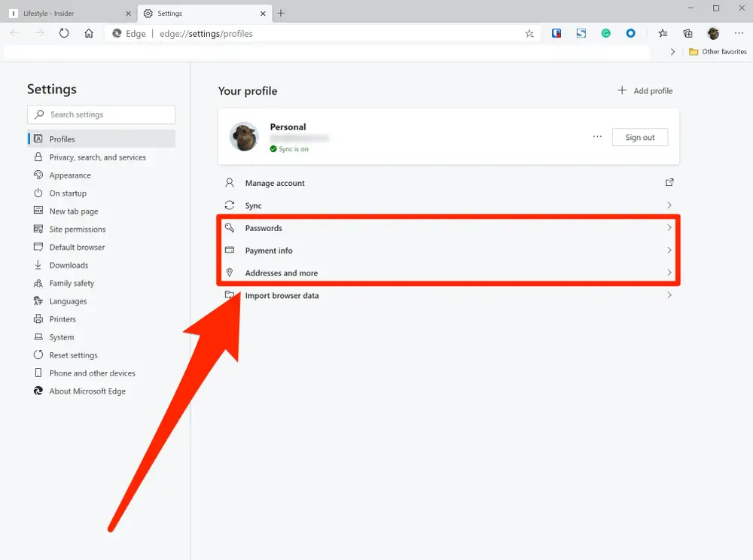753x560 pixels.
Task: Open Phone and other devices settings
Action: pyautogui.click(x=102, y=373)
